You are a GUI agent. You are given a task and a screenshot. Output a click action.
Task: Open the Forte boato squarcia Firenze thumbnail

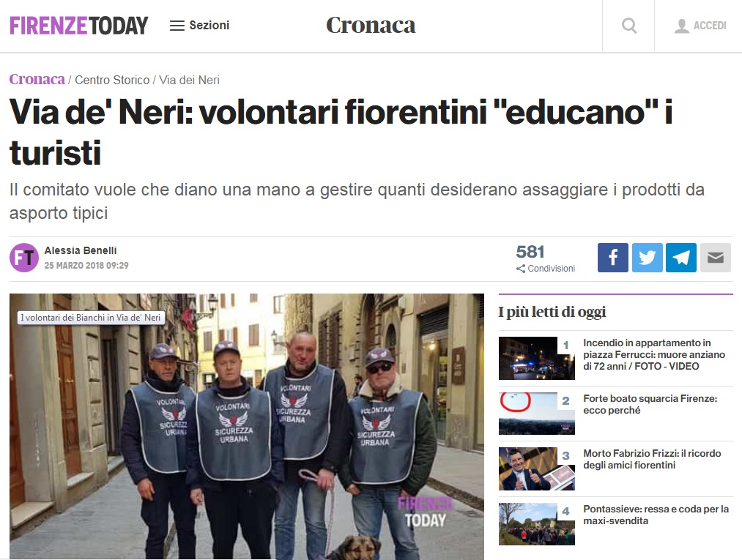coord(537,414)
